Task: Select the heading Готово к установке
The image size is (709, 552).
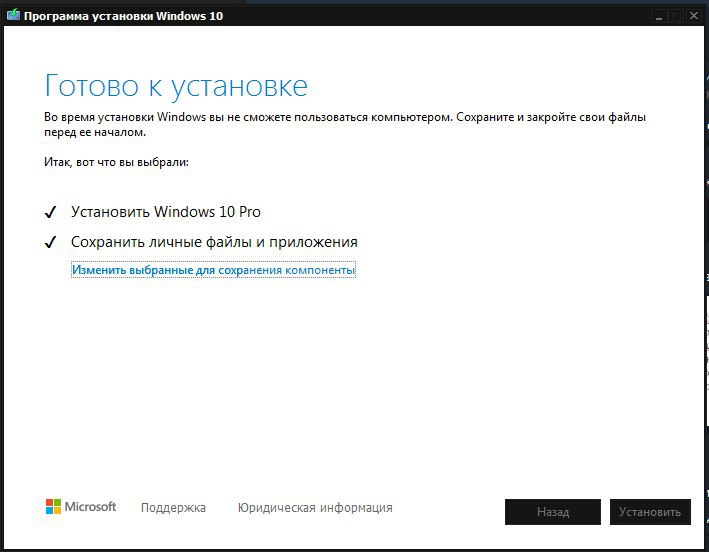Action: pyautogui.click(x=176, y=86)
